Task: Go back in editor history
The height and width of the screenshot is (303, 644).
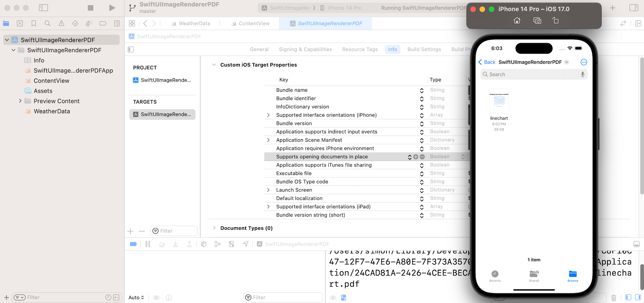Action: (145, 24)
